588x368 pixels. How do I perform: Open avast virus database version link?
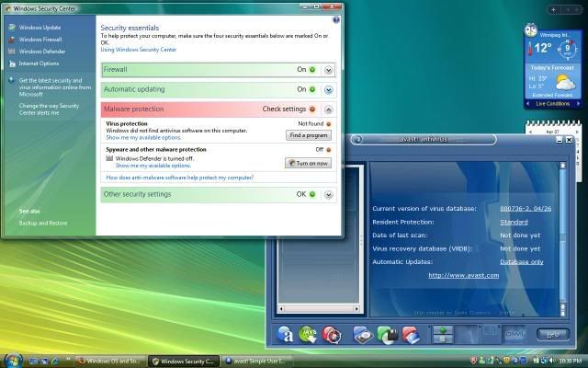526,209
